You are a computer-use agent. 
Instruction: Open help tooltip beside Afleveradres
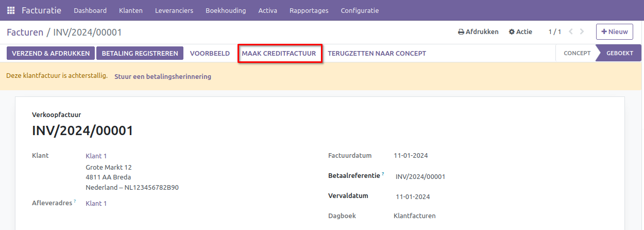coord(75,201)
